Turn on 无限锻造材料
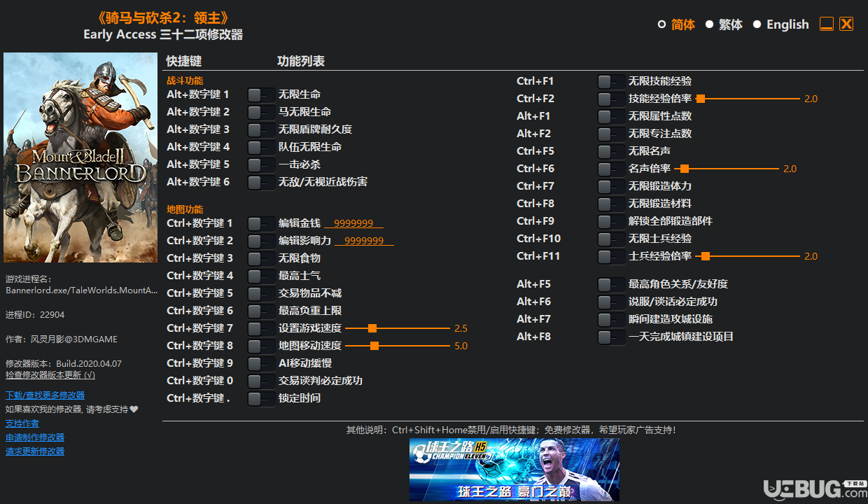The height and width of the screenshot is (504, 868). tap(611, 204)
